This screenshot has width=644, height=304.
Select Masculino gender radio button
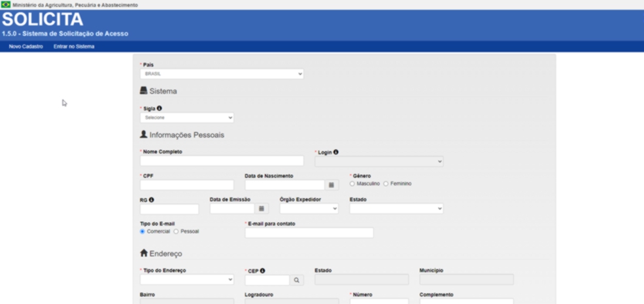click(x=352, y=184)
